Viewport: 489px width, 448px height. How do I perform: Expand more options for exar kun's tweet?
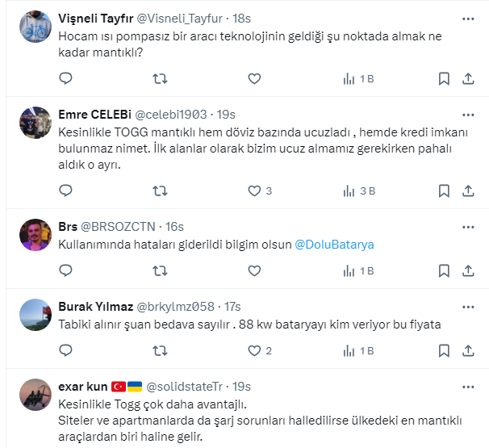point(468,387)
